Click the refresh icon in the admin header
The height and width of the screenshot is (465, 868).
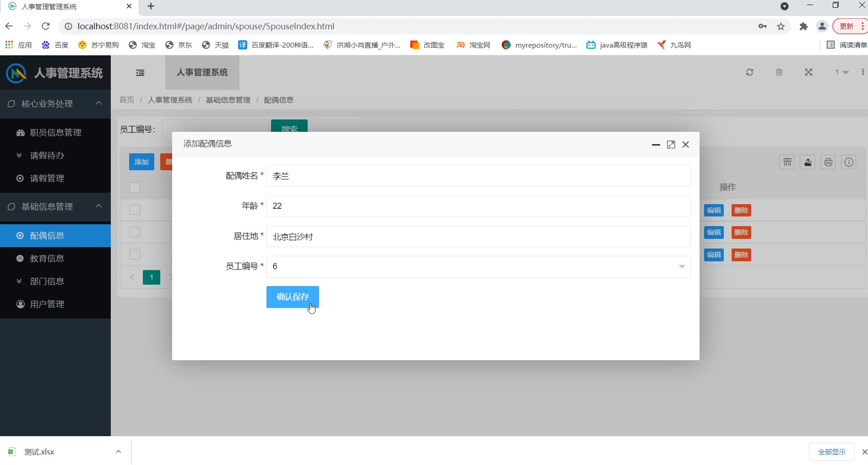[749, 72]
